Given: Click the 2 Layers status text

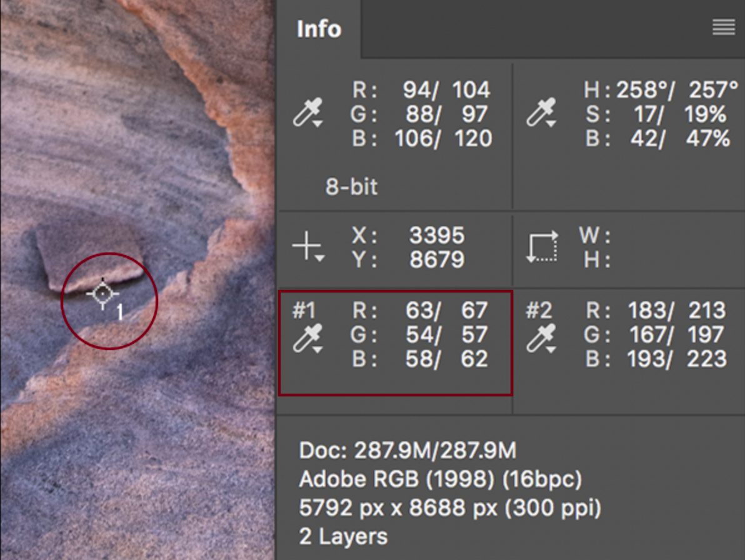Looking at the screenshot, I should click(343, 537).
